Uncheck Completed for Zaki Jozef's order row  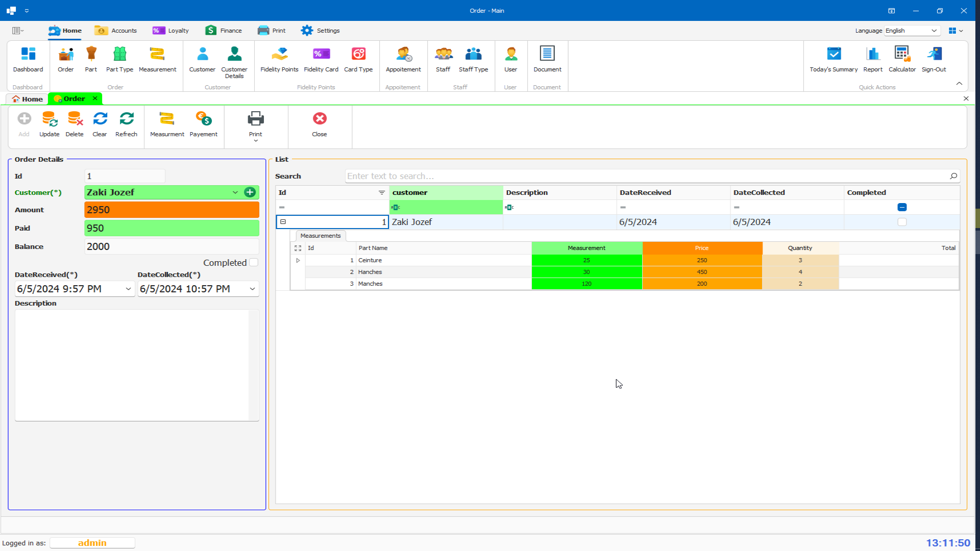point(902,222)
